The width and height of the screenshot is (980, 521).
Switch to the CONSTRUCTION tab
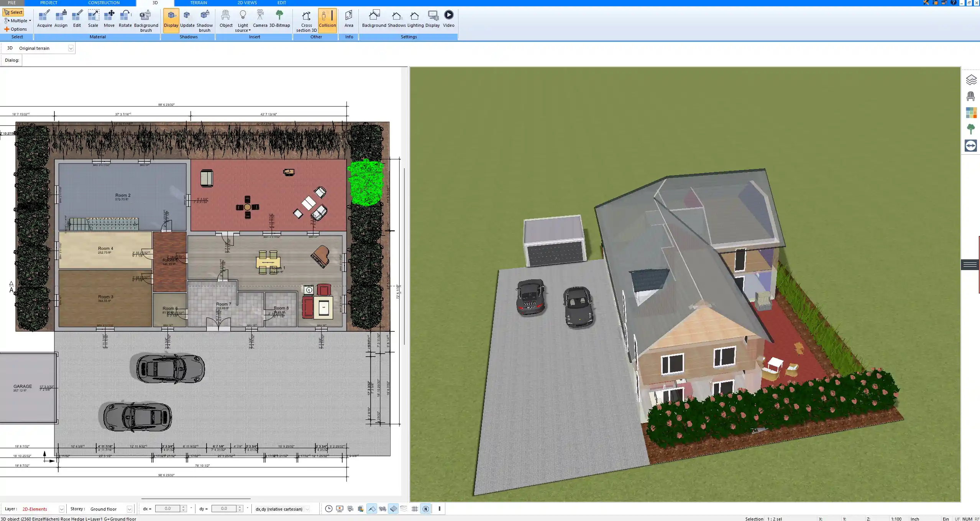(104, 3)
